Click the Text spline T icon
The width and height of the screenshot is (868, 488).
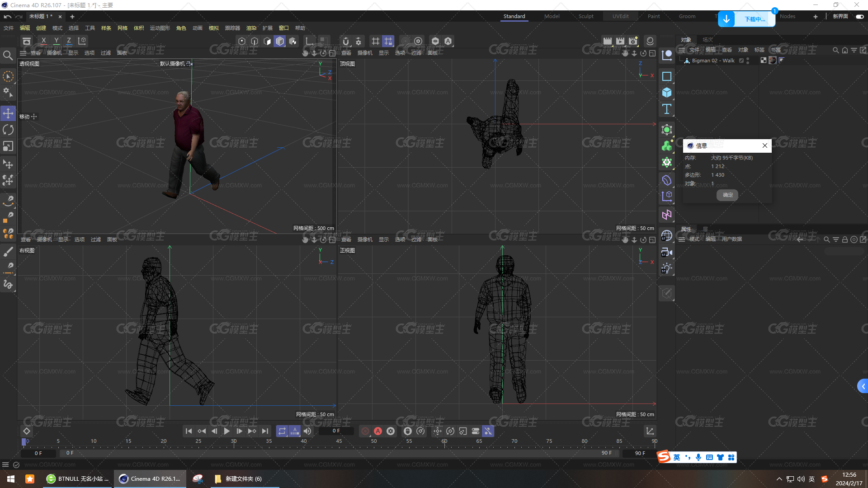pyautogui.click(x=667, y=109)
